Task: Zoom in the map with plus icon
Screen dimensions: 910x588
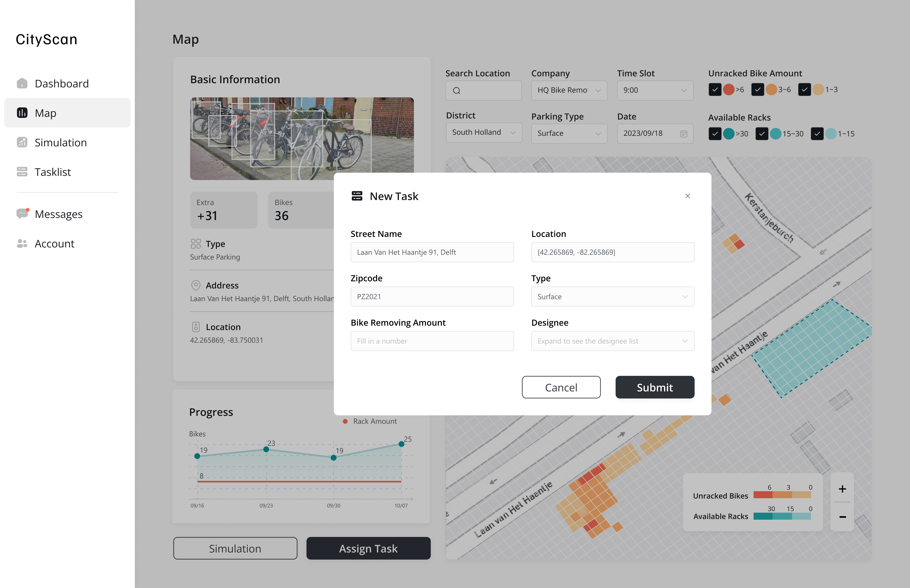Action: click(842, 489)
